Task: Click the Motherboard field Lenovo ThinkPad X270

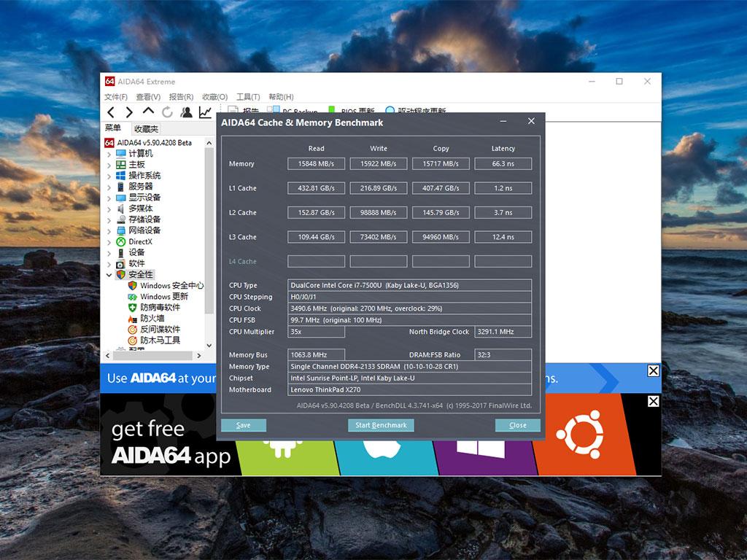Action: [410, 389]
